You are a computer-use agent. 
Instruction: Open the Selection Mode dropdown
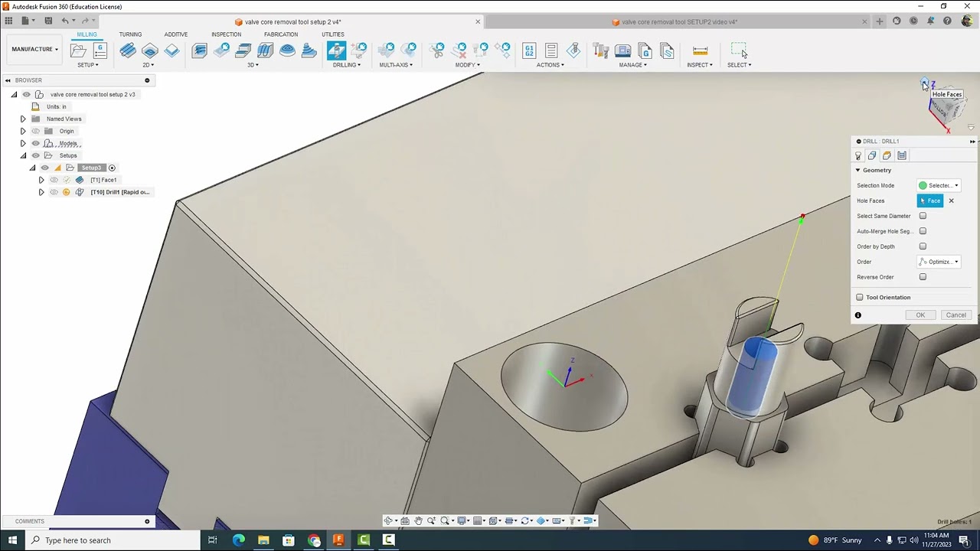(939, 185)
